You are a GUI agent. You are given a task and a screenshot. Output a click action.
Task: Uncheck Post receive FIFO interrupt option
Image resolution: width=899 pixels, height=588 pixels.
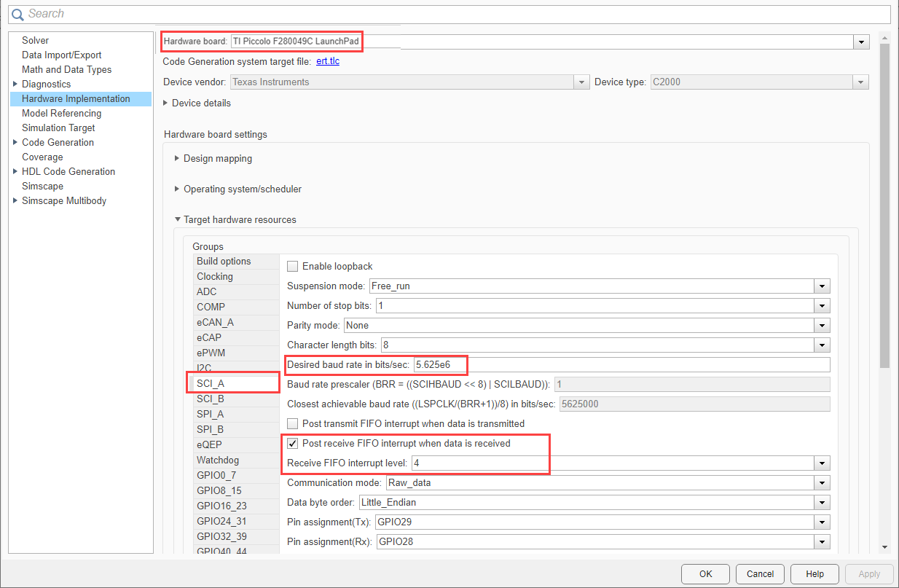(x=293, y=443)
